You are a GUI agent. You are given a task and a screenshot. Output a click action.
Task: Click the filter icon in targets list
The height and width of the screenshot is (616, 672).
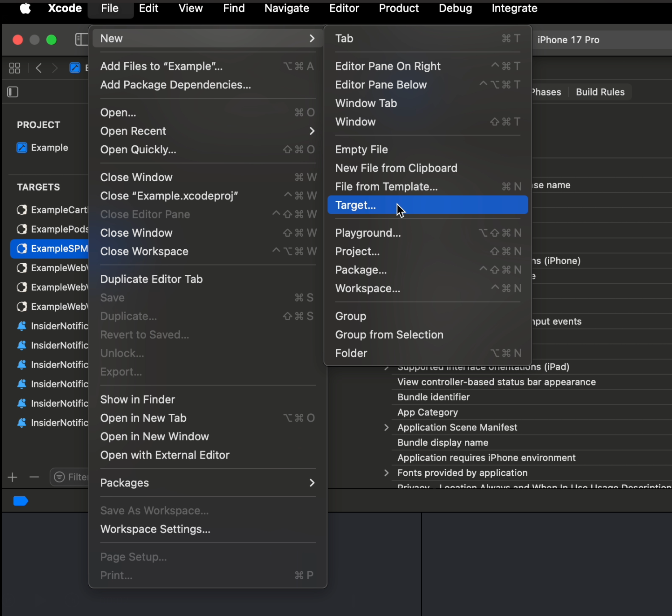[x=59, y=477]
